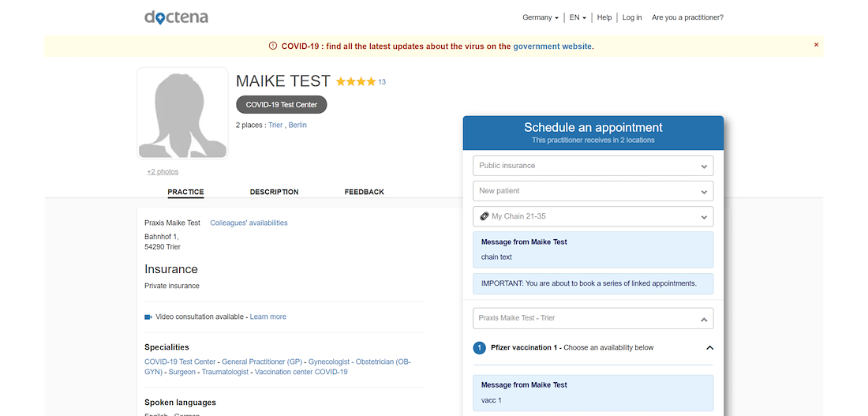Open the EN language dropdown

[578, 17]
